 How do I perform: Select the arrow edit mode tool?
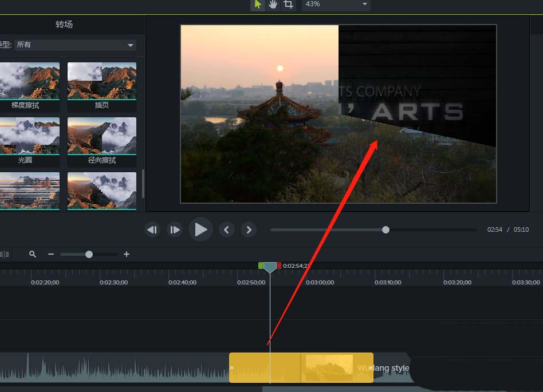[258, 5]
